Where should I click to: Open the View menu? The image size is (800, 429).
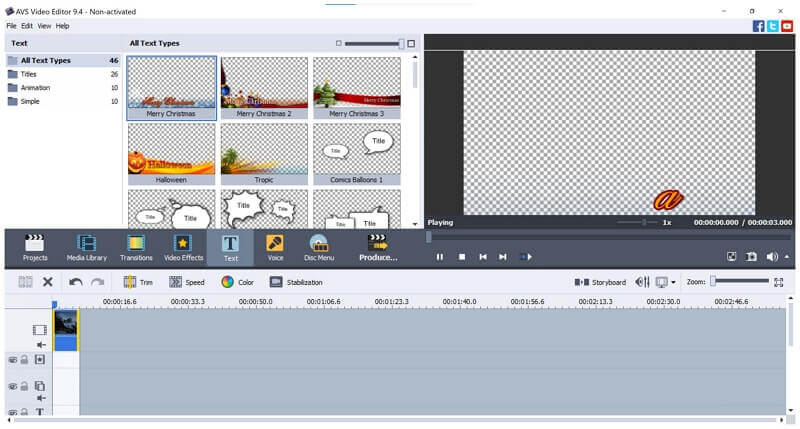pos(44,26)
